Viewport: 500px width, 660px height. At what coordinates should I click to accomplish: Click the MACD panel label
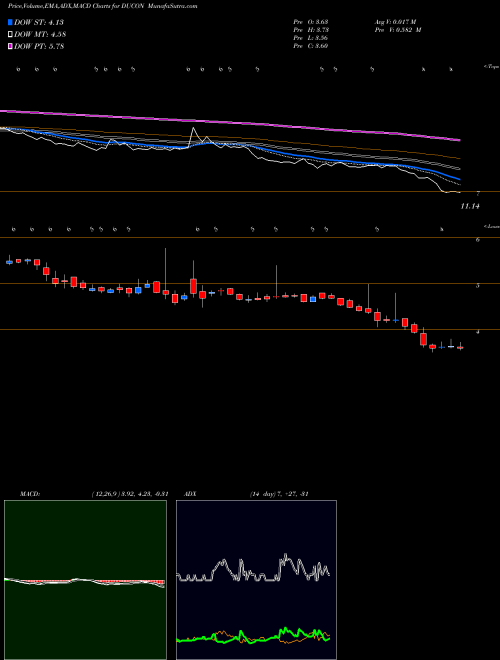click(x=29, y=494)
